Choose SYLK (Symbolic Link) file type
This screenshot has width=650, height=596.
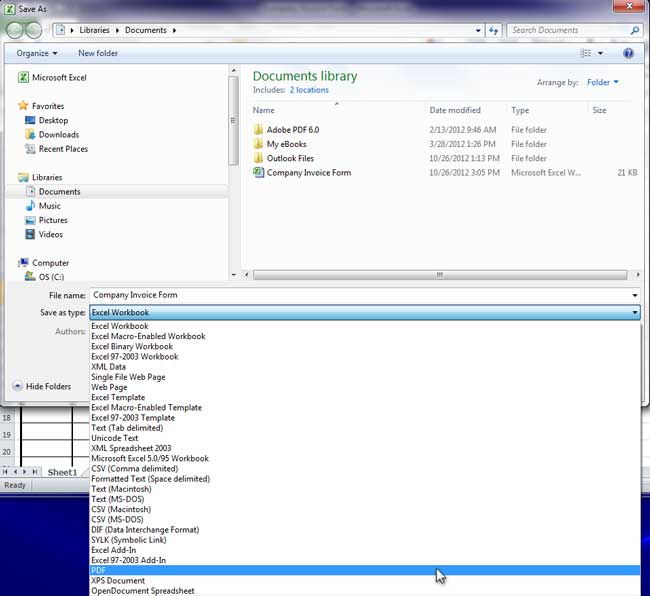coord(365,540)
